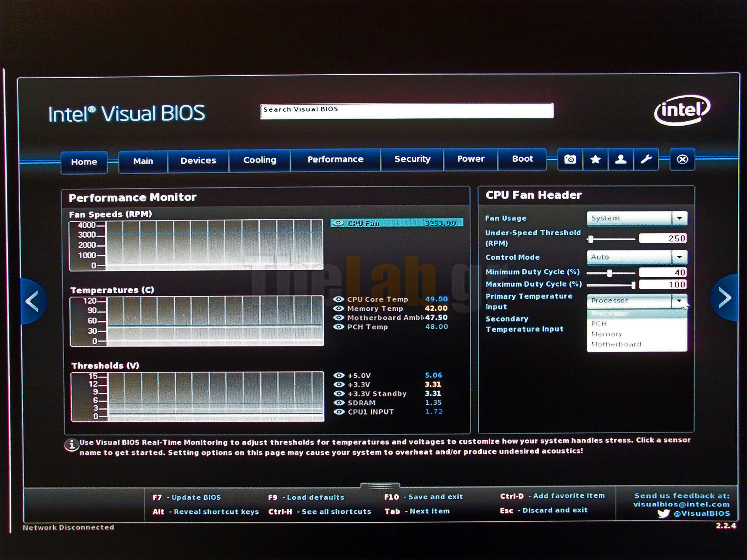Screen dimensions: 747x560
Task: Click the info icon beside help text
Action: [x=71, y=445]
